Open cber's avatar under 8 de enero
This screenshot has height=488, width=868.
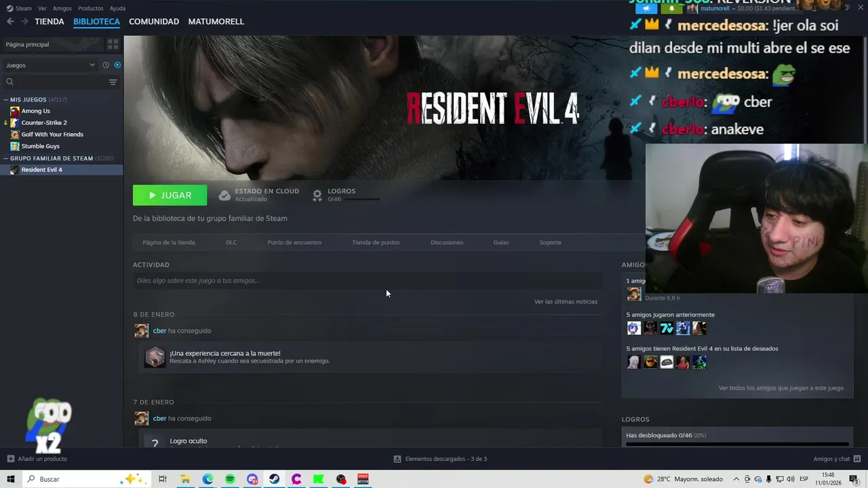click(x=141, y=331)
